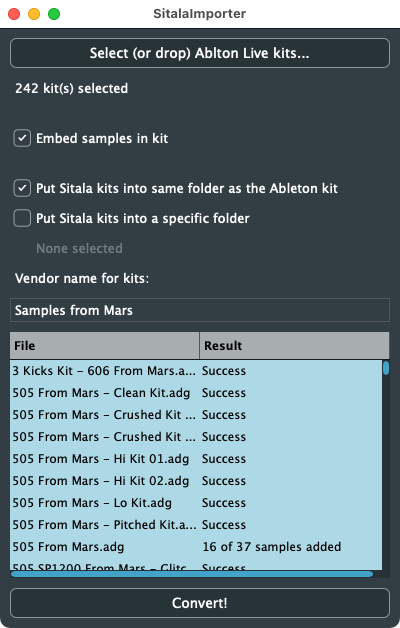This screenshot has height=628, width=400.
Task: Select 505 From Mars – Pitched Kit row
Action: 196,525
